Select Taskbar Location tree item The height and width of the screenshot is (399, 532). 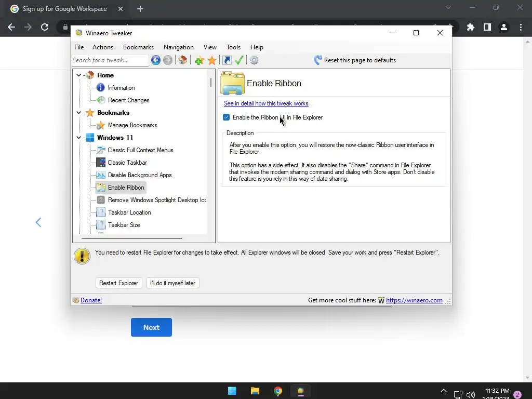point(129,212)
